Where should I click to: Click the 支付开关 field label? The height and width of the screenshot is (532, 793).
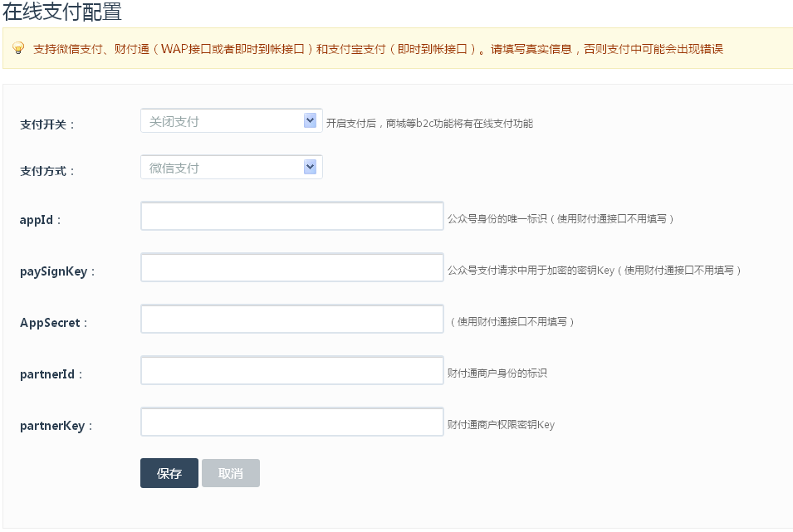click(x=47, y=124)
